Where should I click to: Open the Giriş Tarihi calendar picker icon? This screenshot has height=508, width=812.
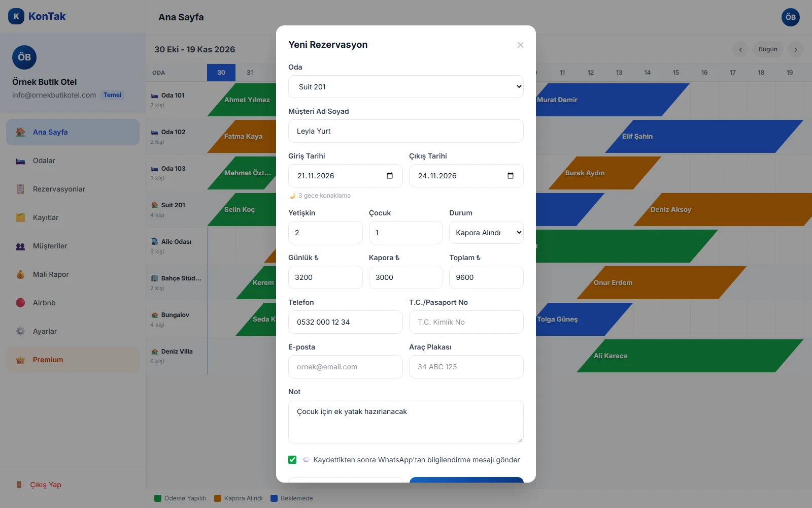[x=390, y=176]
